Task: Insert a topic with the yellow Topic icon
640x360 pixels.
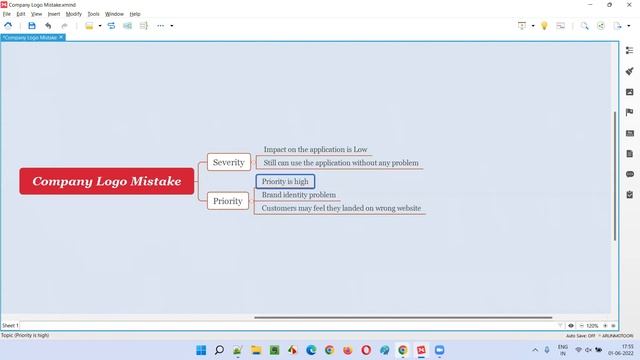Action: [89, 26]
